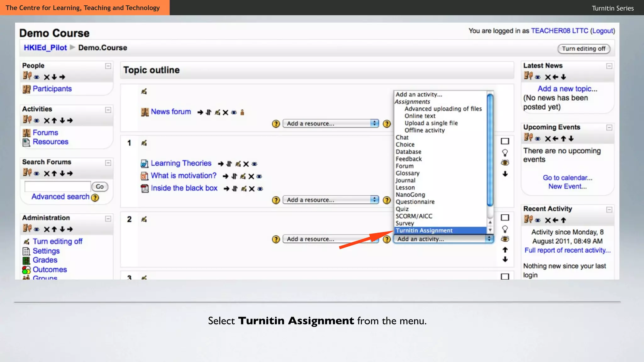This screenshot has height=362, width=644.
Task: Click the edit summary icon in topic 1
Action: point(144,143)
